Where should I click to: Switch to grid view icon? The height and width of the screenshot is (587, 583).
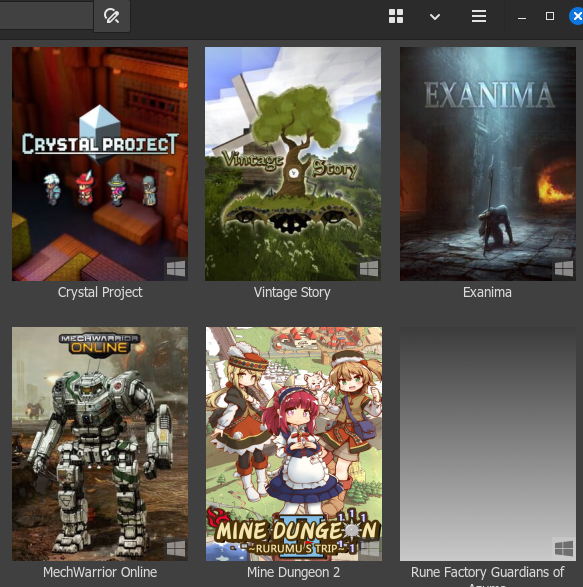point(396,16)
